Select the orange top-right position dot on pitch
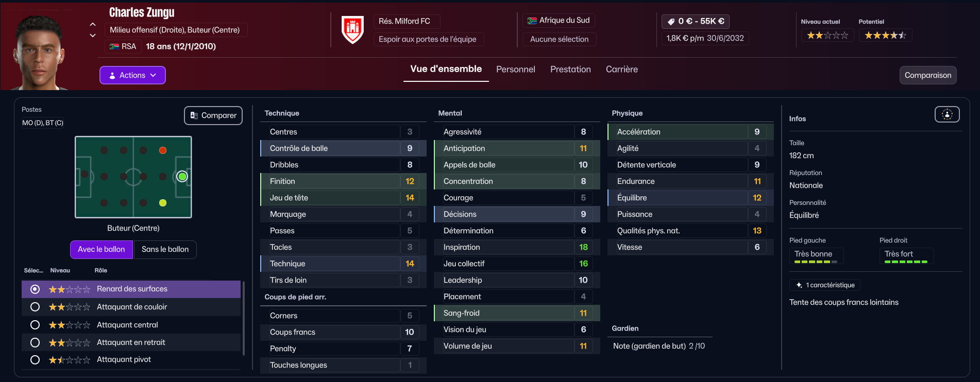Viewport: 980px width, 382px height. (x=163, y=150)
